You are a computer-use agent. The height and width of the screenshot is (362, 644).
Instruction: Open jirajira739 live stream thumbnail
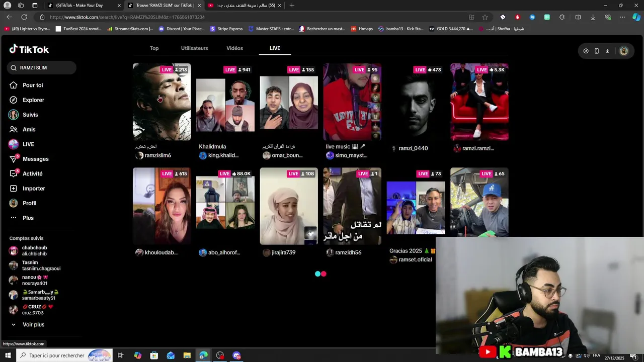[289, 206]
